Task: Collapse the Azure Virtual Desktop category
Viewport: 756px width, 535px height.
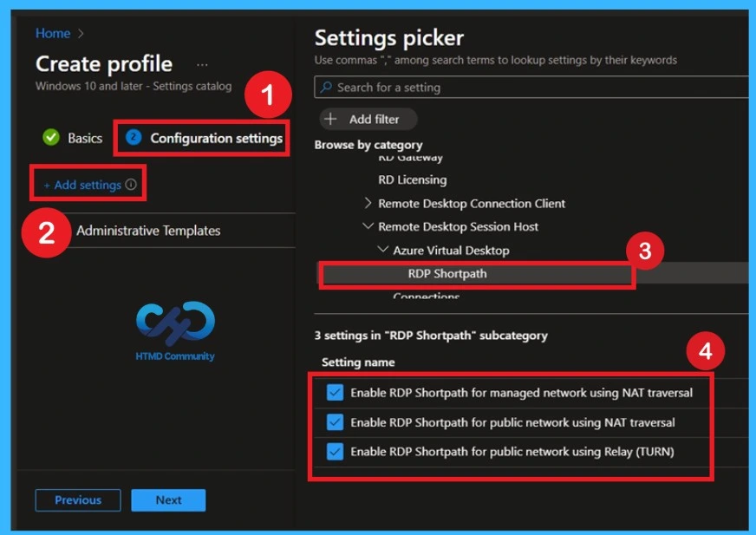Action: [381, 250]
